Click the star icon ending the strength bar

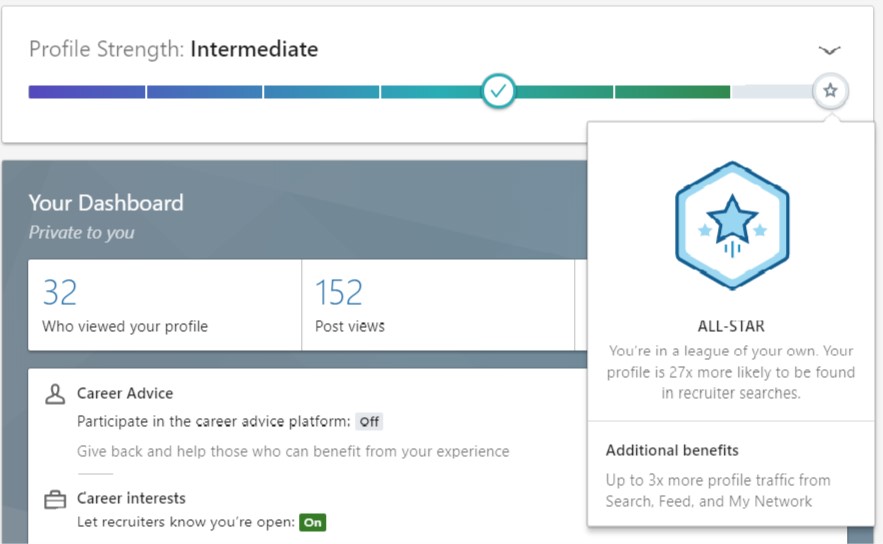[830, 91]
